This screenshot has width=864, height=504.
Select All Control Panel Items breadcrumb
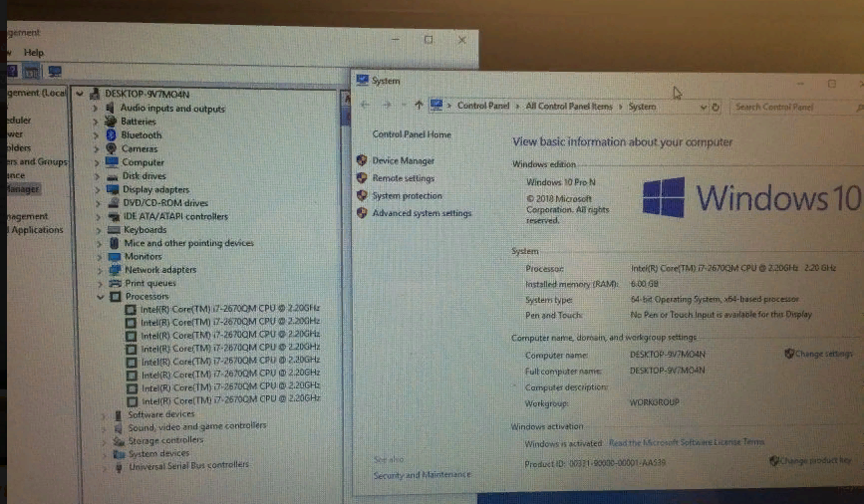pyautogui.click(x=569, y=106)
